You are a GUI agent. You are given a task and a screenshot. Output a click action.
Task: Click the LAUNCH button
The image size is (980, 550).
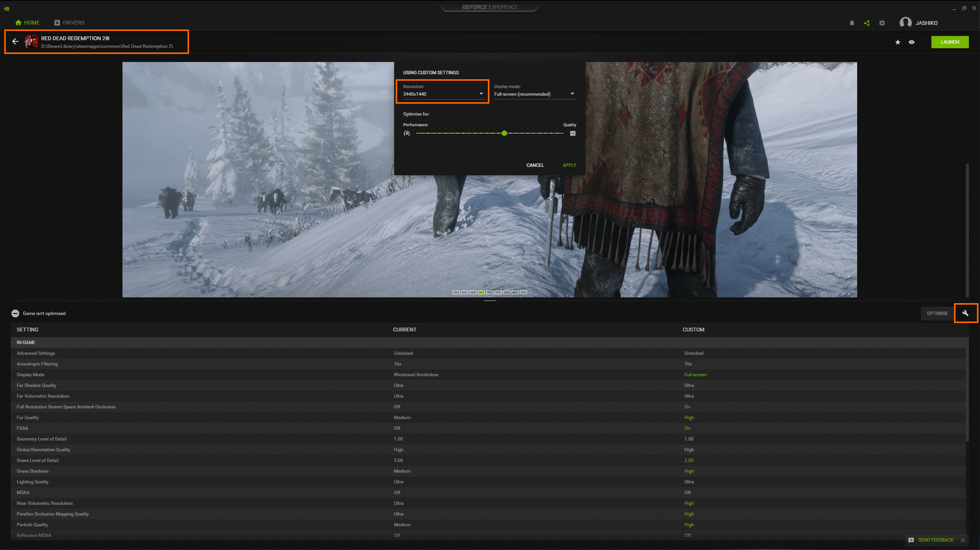[950, 42]
